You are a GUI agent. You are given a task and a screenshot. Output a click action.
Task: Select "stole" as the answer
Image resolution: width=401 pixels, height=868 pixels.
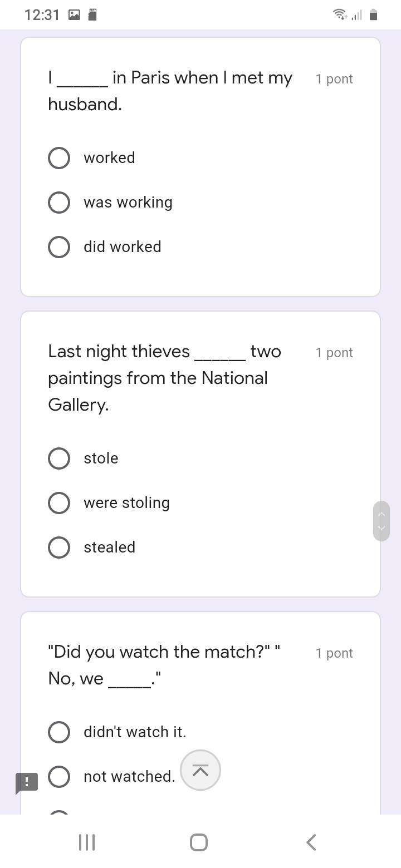(59, 458)
